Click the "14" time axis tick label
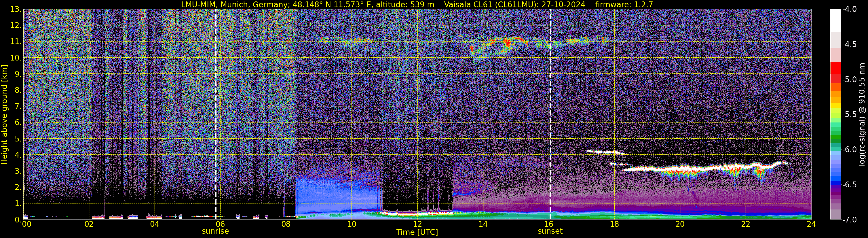868x238 pixels. tap(483, 224)
